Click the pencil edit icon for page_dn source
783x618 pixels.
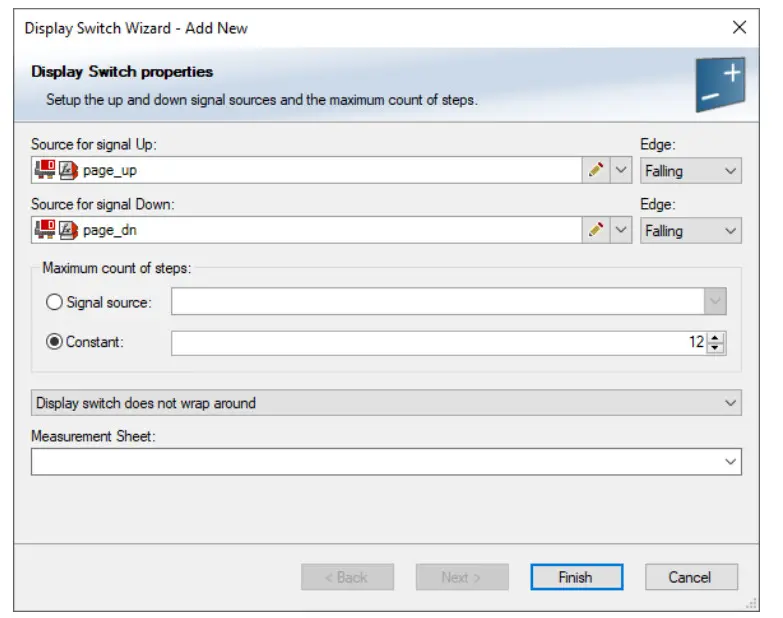595,230
